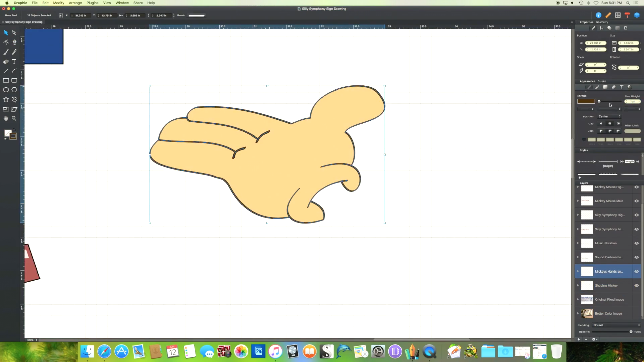
Task: Open the Share menu
Action: pos(138,3)
